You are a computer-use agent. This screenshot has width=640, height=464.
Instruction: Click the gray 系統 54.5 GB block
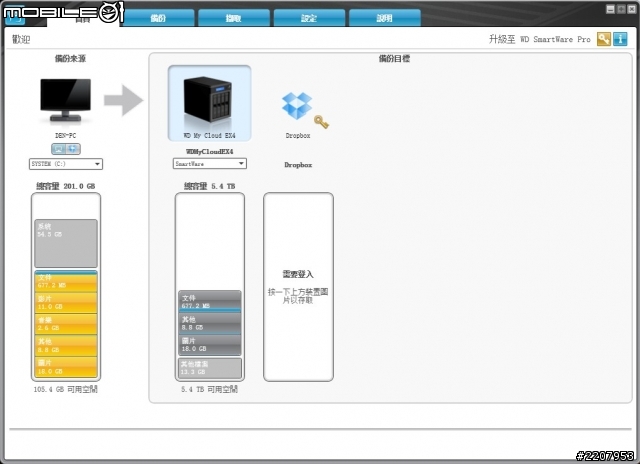coord(66,243)
